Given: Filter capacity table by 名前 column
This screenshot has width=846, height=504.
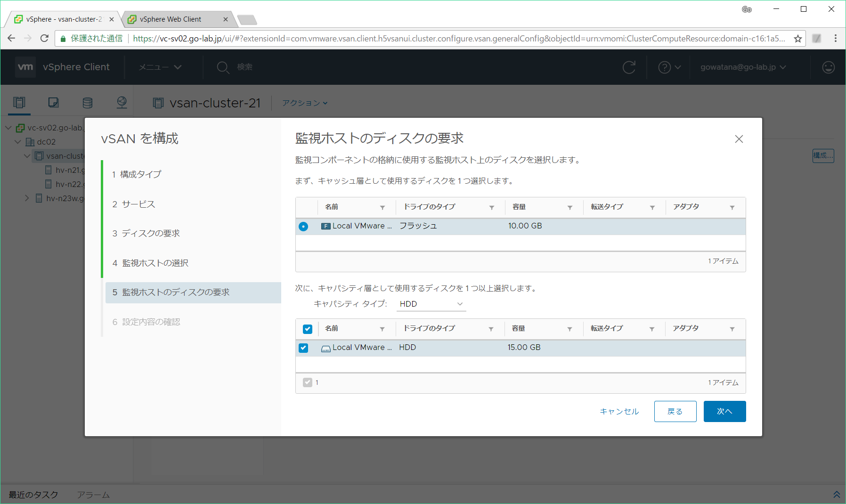Looking at the screenshot, I should [x=382, y=329].
